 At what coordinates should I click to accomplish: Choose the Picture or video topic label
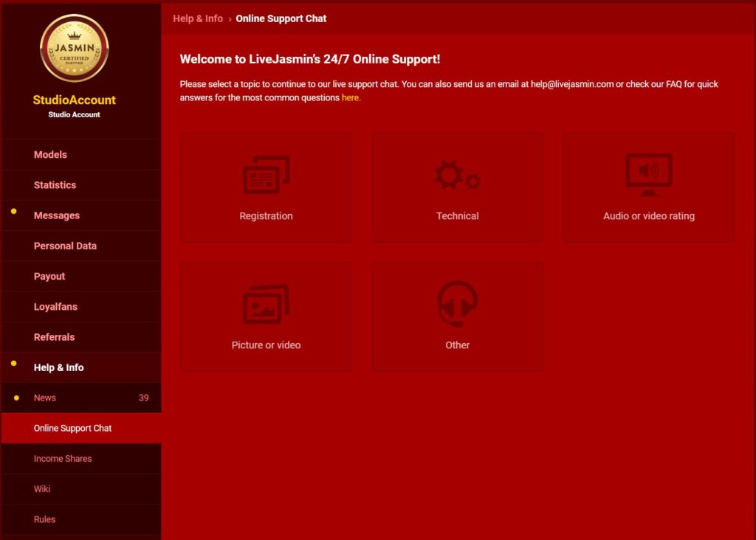pos(266,345)
